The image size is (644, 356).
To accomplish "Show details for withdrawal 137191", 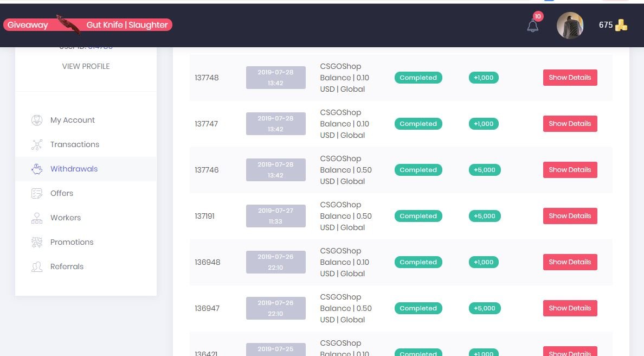I will [x=570, y=216].
